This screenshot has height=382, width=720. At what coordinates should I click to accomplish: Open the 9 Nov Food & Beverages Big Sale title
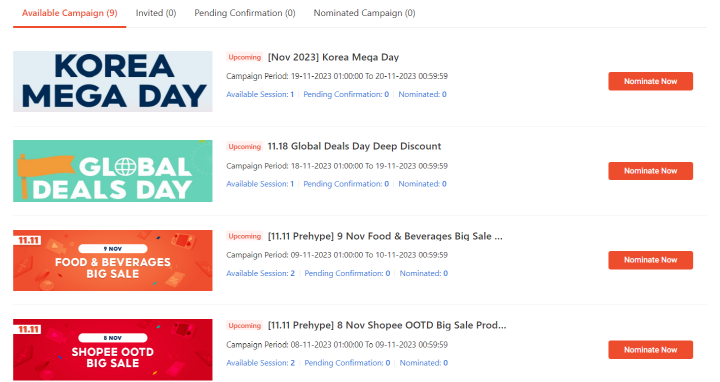point(385,236)
